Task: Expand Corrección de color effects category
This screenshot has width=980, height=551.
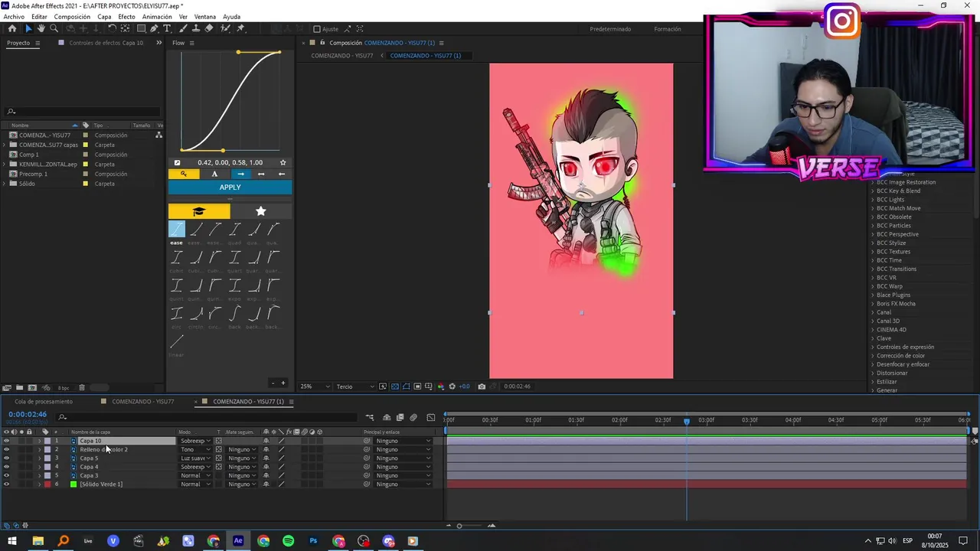Action: pos(872,356)
